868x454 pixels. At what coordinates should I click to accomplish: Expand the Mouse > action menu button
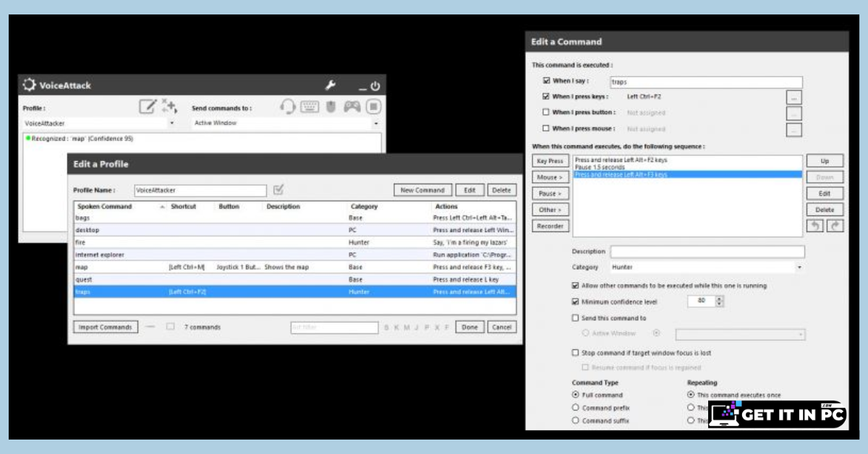(x=550, y=177)
